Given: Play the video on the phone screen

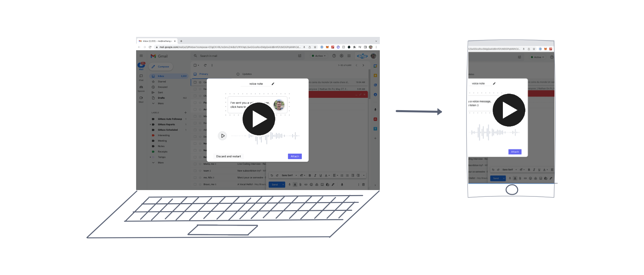Looking at the screenshot, I should (x=509, y=110).
